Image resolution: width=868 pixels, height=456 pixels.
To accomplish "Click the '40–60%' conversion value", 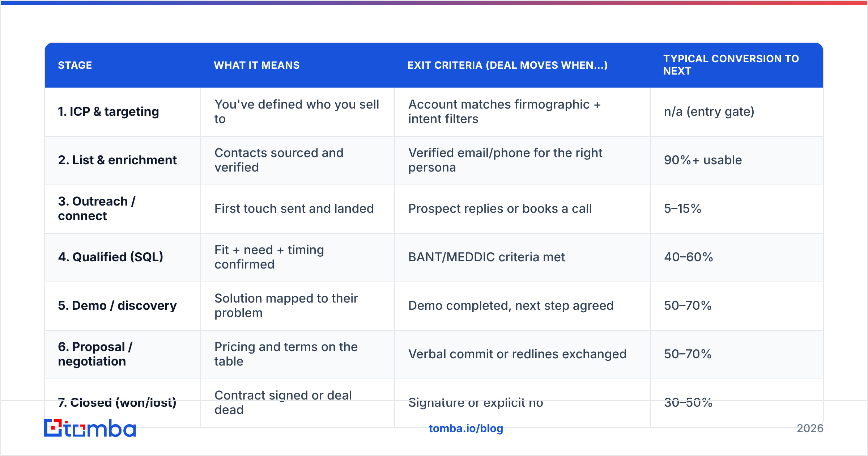I will (688, 257).
